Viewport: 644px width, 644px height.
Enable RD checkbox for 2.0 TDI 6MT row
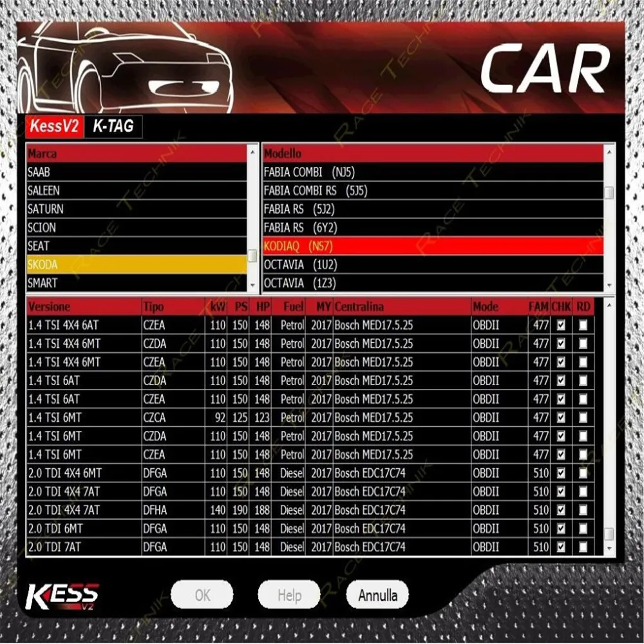583,529
